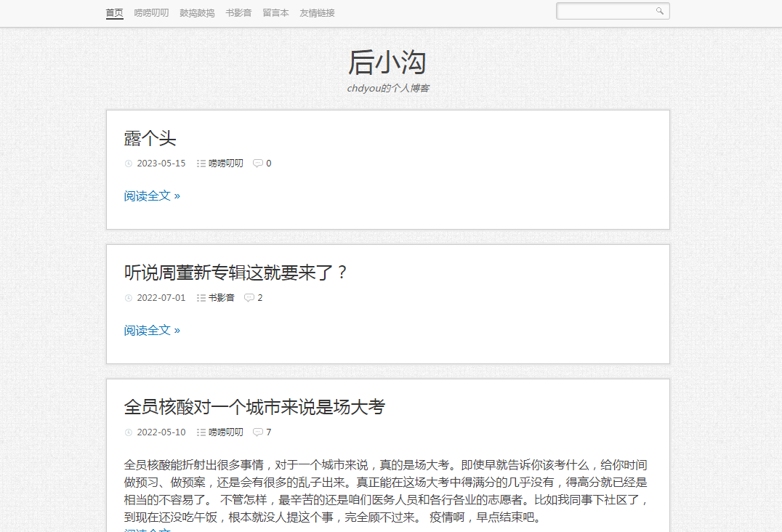This screenshot has height=532, width=782.
Task: Open post 全员核酸对一个城市来说是场大考
Action: 254,407
